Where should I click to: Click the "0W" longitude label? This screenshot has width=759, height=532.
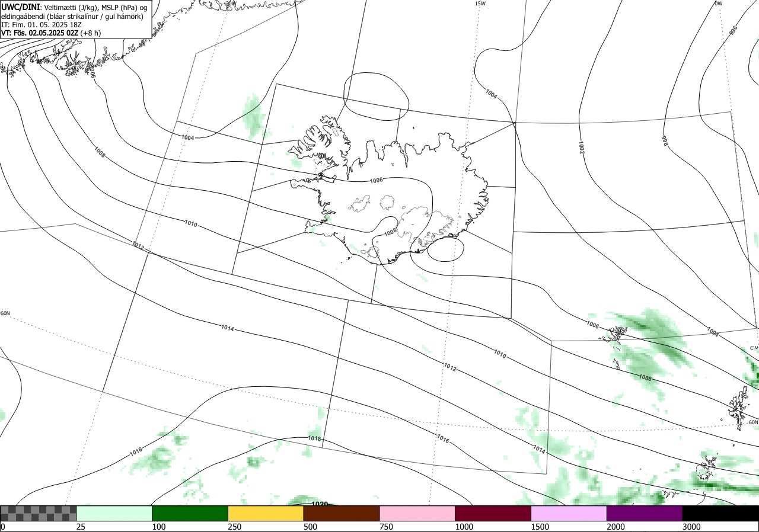coord(719,4)
